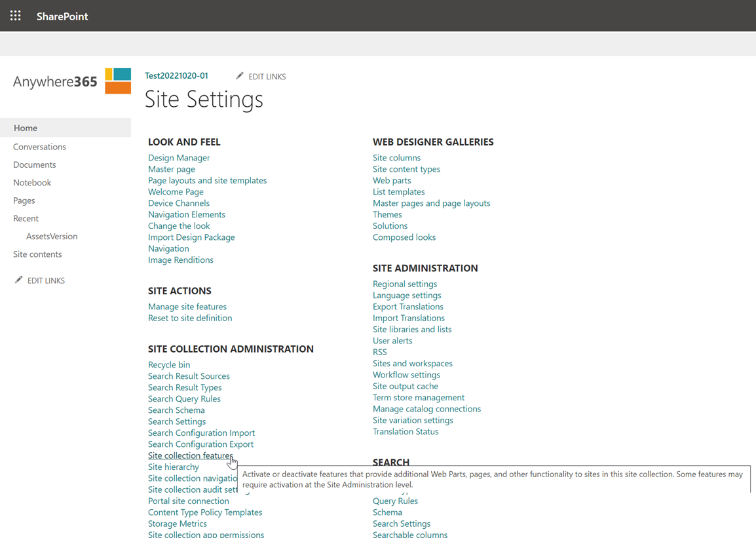756x538 pixels.
Task: Click the Regional settings link
Action: [x=405, y=284]
